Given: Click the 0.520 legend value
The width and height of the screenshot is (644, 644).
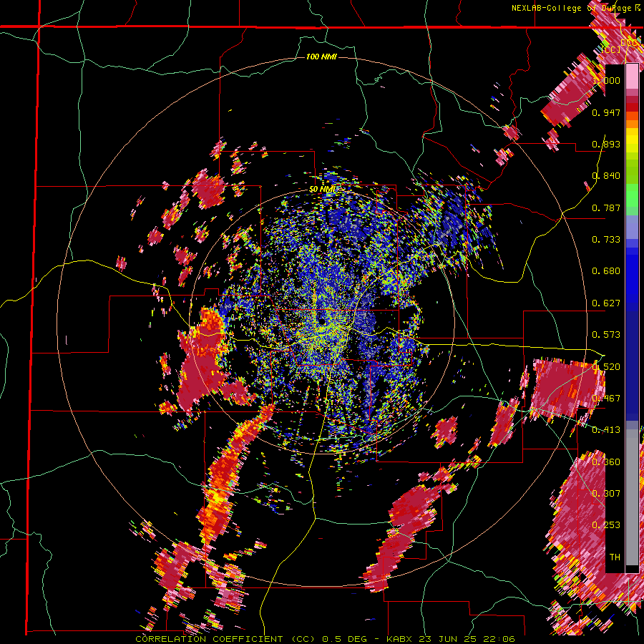Looking at the screenshot, I should 606,367.
